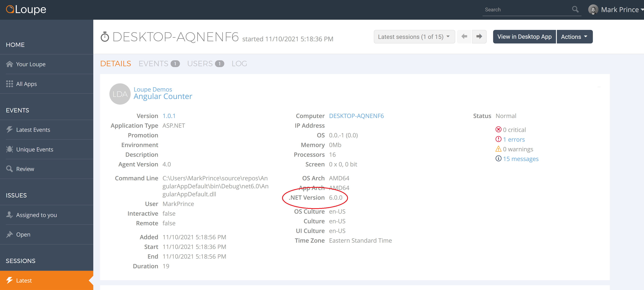Viewport: 644px width, 290px height.
Task: Open the 15 messages link
Action: [x=521, y=159]
